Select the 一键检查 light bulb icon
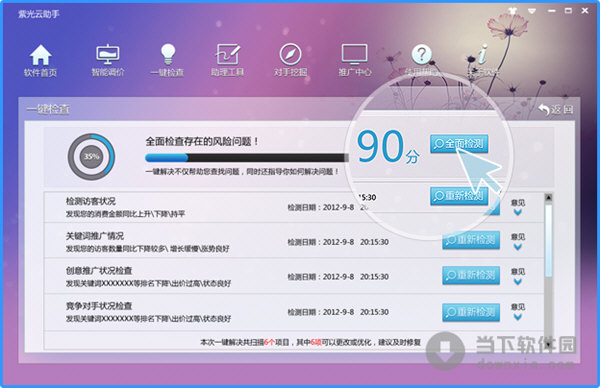The image size is (600, 388). pyautogui.click(x=168, y=60)
